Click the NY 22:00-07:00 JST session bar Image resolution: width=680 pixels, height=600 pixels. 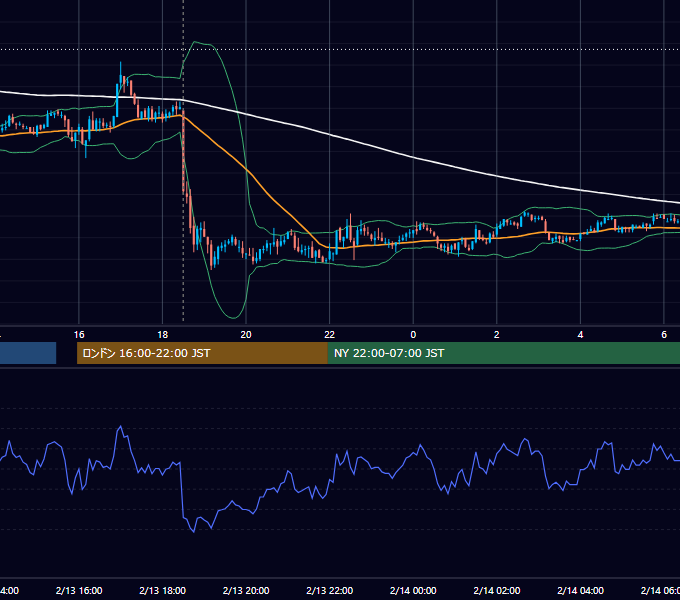click(503, 353)
